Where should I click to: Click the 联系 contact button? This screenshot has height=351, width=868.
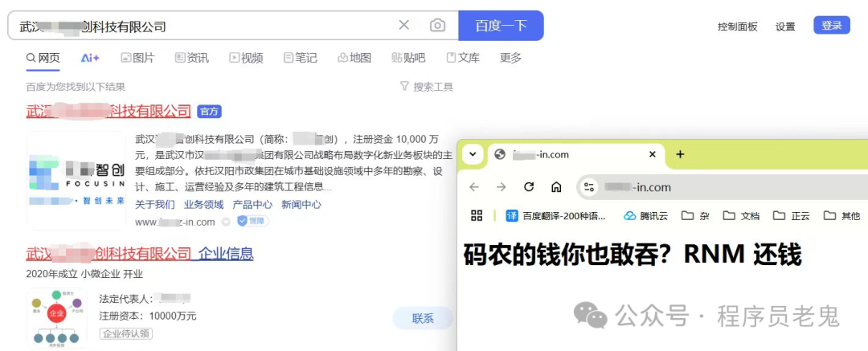click(x=423, y=318)
